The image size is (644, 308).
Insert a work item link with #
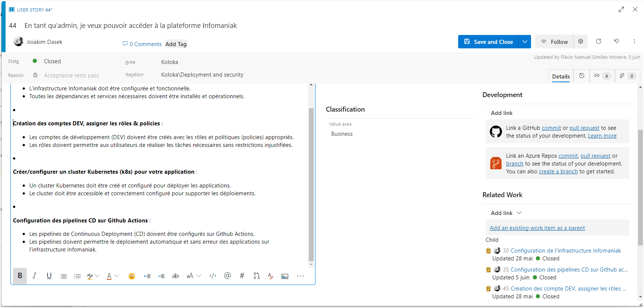point(242,276)
